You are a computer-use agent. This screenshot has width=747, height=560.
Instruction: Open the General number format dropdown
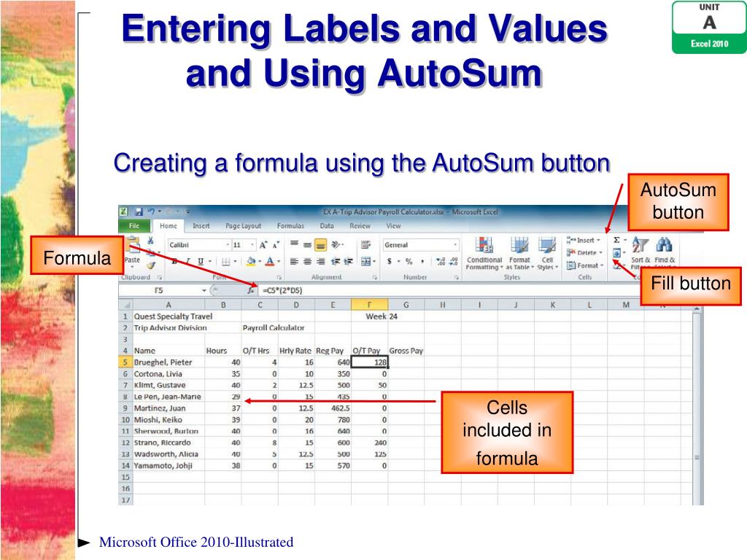[455, 245]
